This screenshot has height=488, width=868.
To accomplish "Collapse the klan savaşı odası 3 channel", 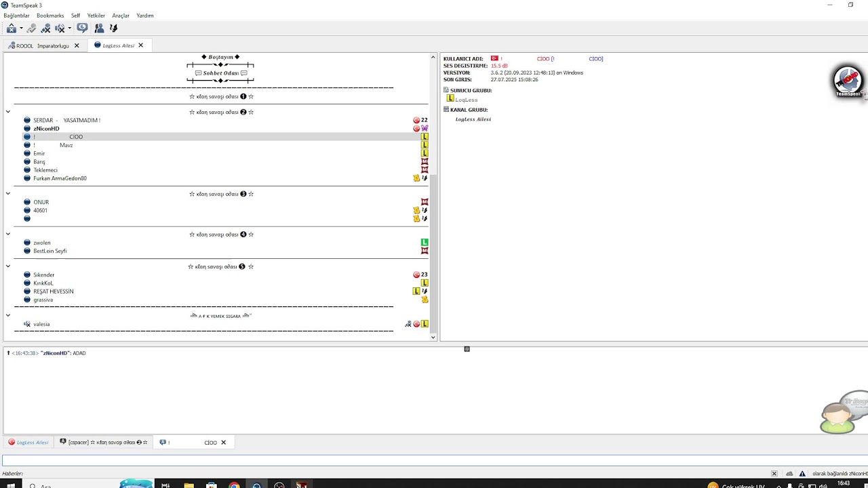I will click(x=8, y=194).
